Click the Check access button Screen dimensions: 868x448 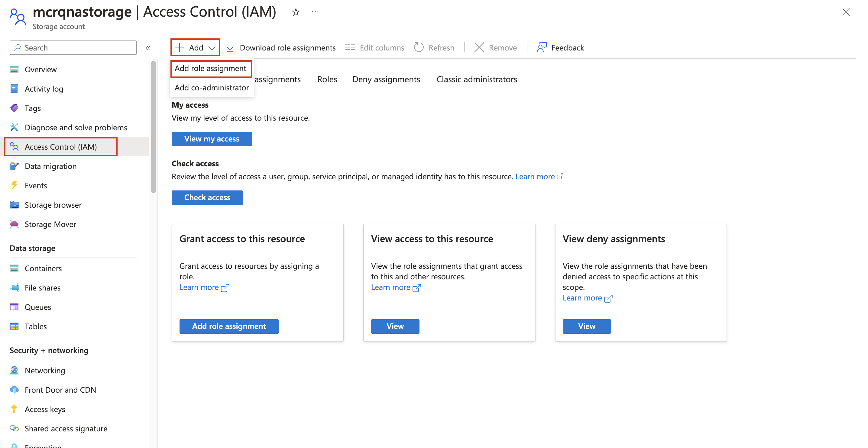point(207,197)
